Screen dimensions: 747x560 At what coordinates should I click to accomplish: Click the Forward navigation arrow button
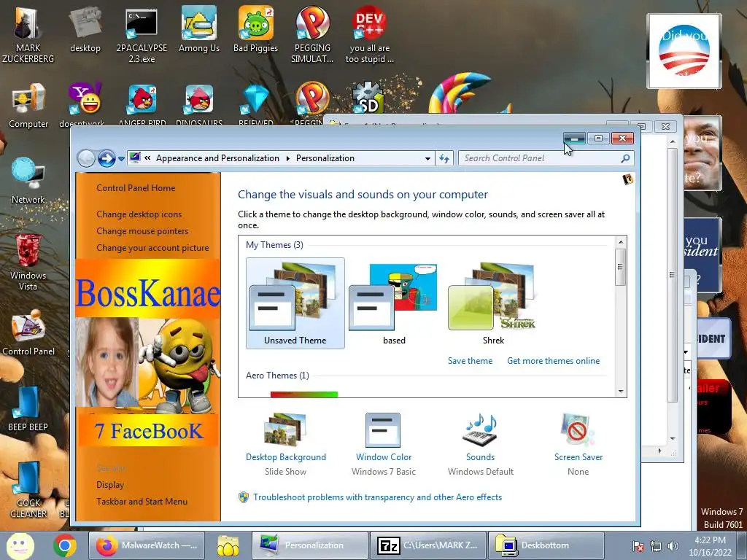[107, 158]
